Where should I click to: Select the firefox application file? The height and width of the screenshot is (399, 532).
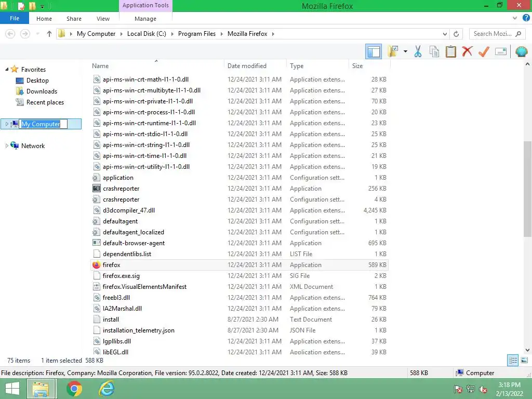[239, 264]
